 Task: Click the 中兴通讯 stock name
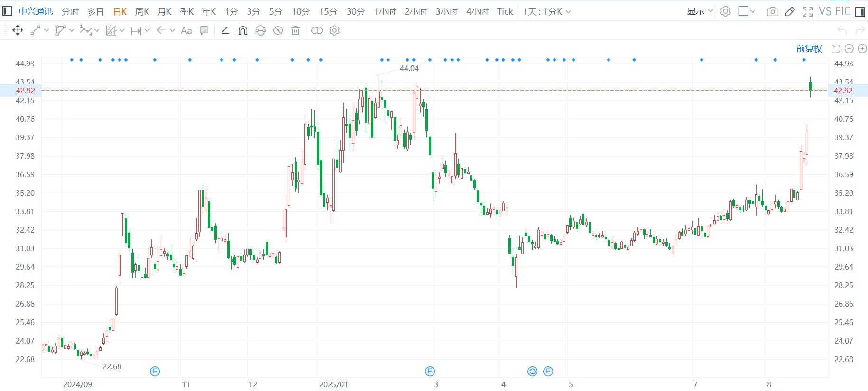click(36, 11)
